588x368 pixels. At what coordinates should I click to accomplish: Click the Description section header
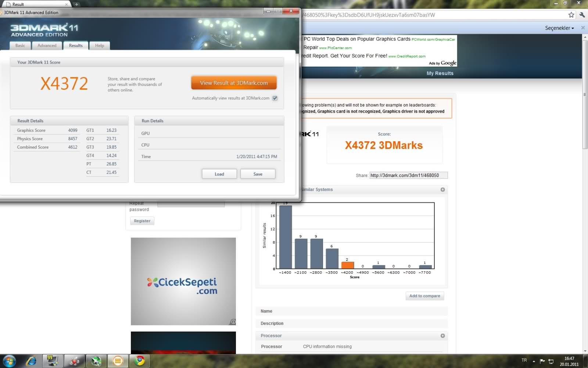tap(352, 323)
